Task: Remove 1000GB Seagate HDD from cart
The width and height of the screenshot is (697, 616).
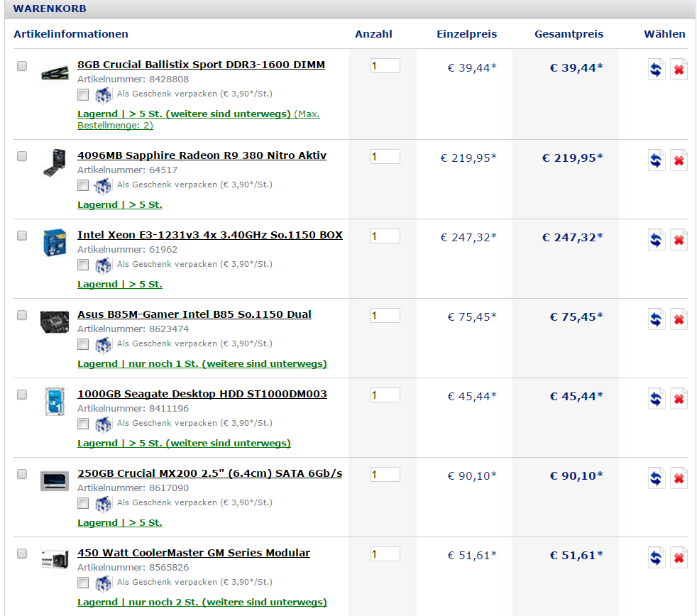Action: tap(679, 399)
